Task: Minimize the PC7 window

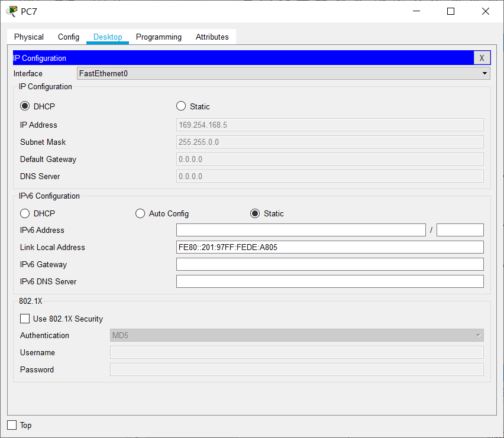Action: pos(416,11)
